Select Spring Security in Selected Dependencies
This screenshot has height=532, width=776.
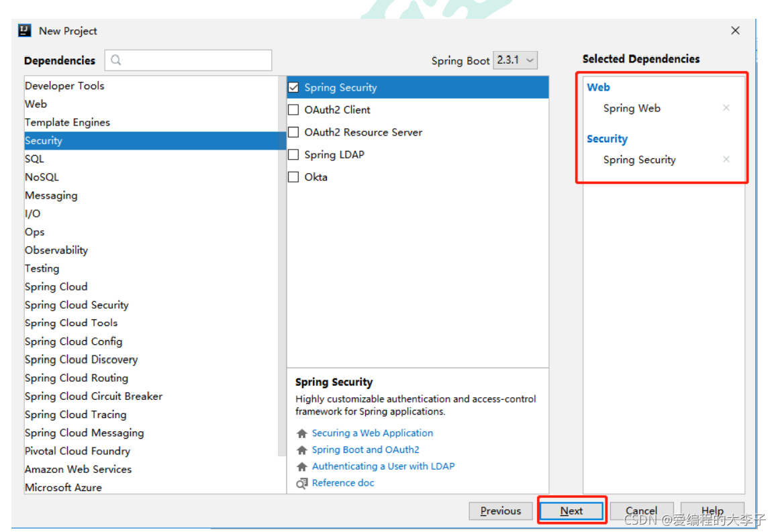639,160
